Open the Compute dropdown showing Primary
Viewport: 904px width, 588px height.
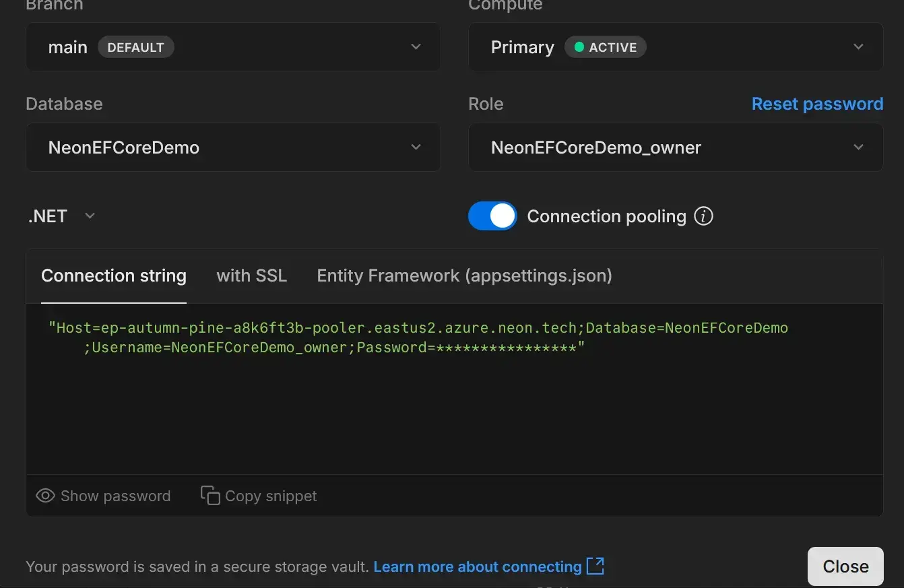676,47
